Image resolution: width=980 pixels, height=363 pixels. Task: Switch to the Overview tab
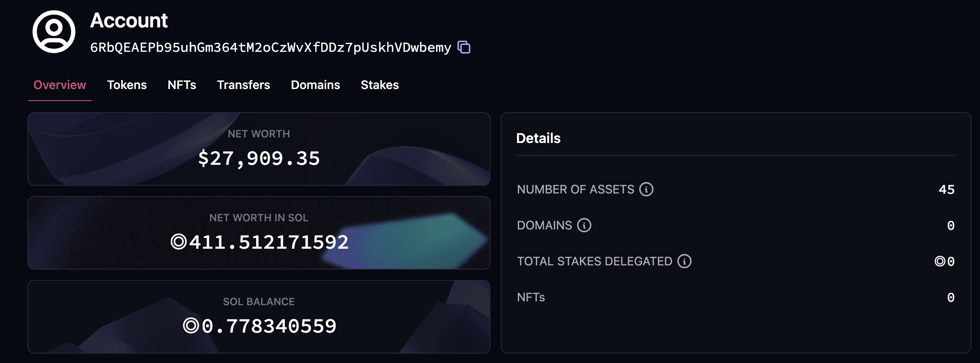[60, 85]
